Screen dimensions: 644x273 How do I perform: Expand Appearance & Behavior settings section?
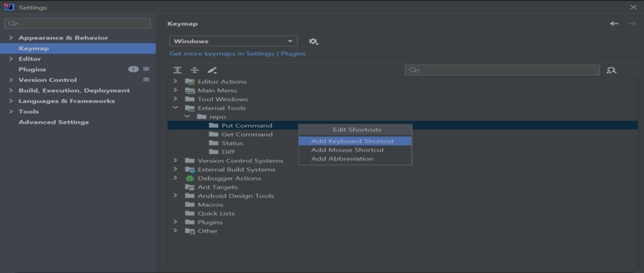11,38
